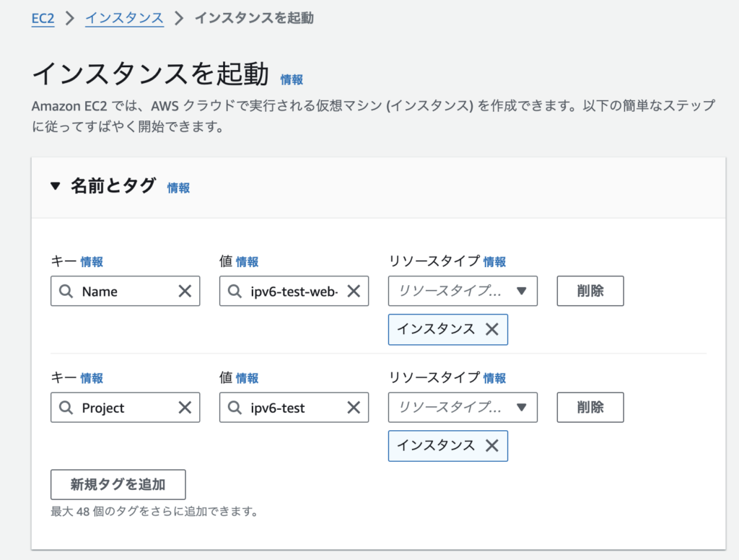Open 情報 link for first キー label

pos(92,262)
